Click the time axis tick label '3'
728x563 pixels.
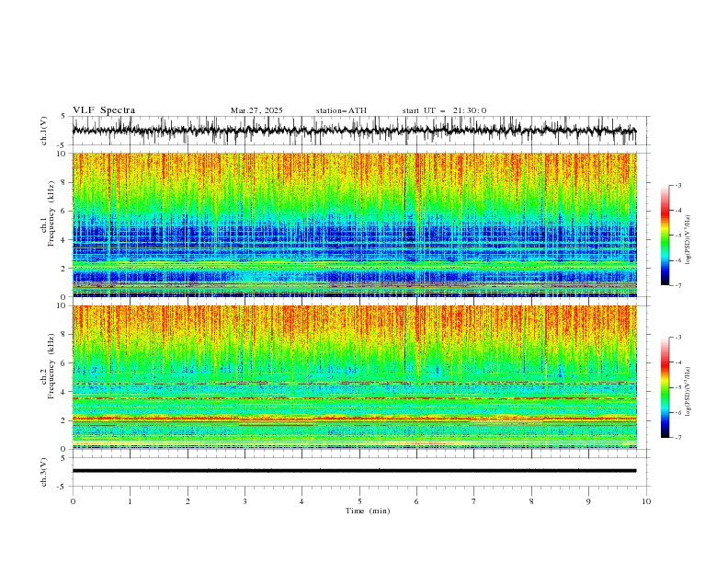point(245,501)
